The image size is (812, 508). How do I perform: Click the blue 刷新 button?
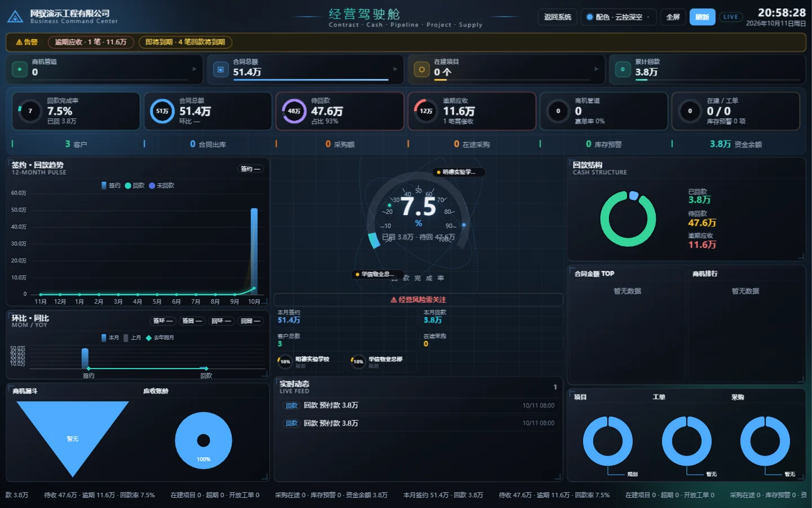pos(702,17)
